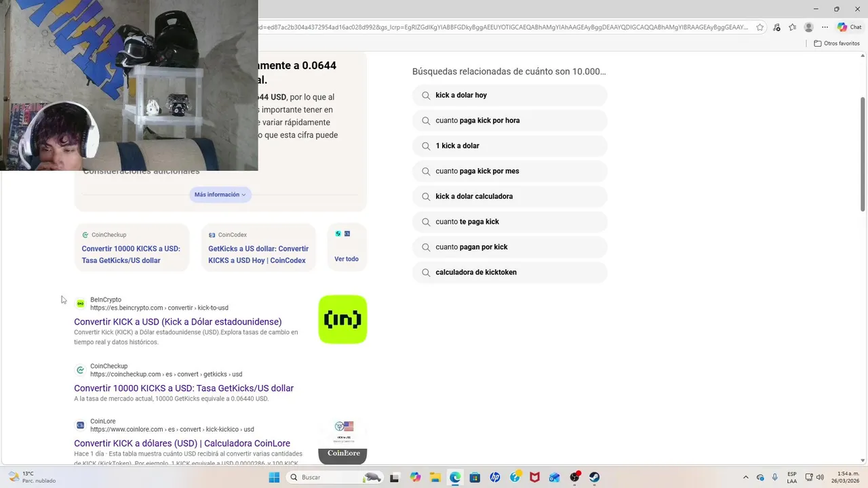
Task: Open OBS Studio from the taskbar
Action: tap(575, 477)
